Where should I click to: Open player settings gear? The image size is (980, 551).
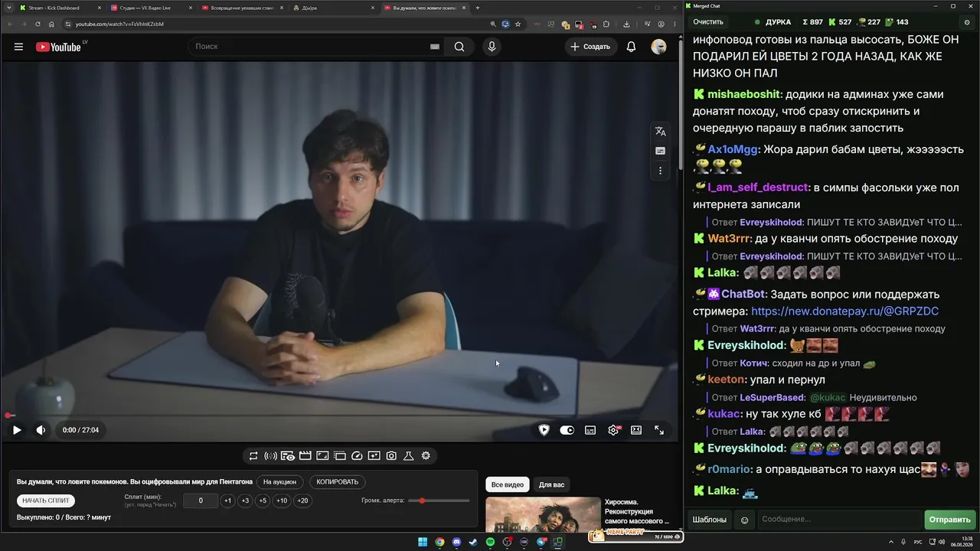click(613, 430)
